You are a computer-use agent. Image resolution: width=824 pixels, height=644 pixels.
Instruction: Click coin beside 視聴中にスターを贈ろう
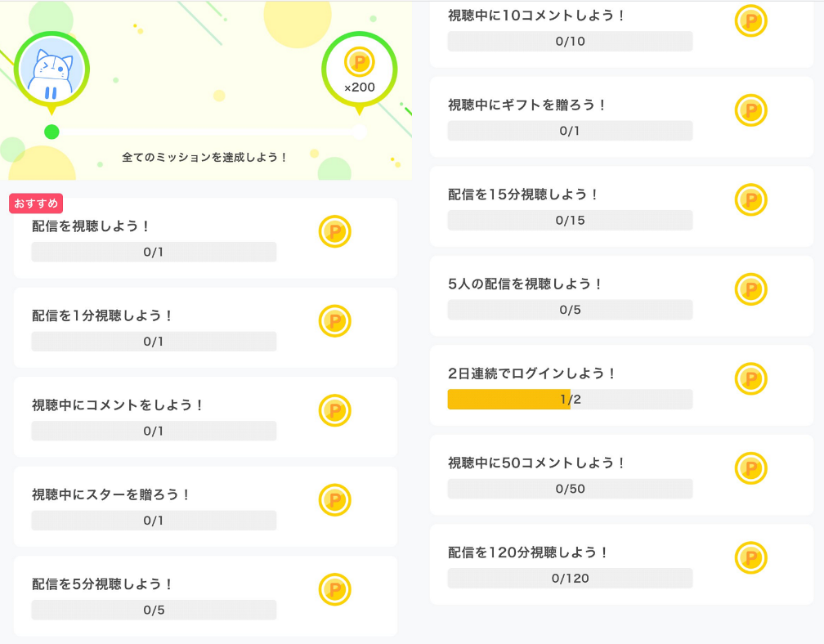tap(335, 500)
